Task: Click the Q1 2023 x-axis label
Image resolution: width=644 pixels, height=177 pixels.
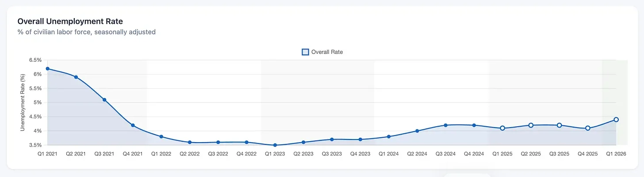Action: pos(275,154)
